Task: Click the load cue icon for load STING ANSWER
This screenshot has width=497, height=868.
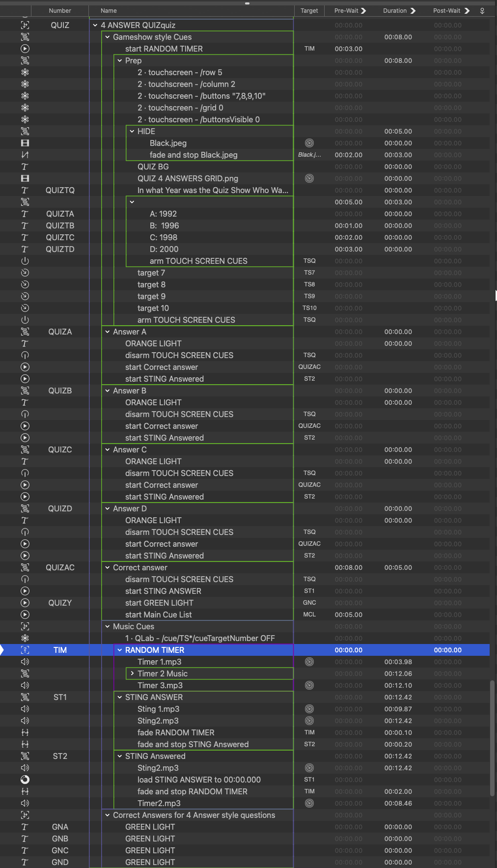Action: [25, 780]
